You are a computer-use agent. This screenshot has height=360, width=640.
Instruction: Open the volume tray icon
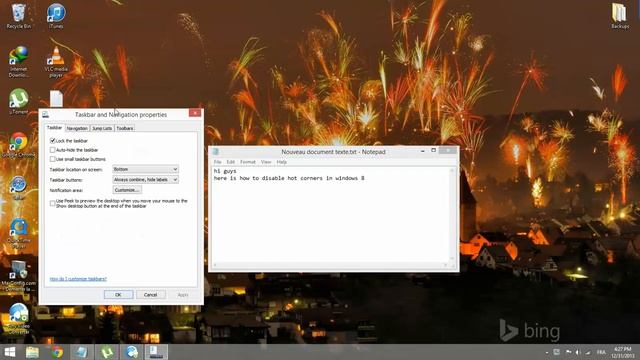pyautogui.click(x=578, y=352)
